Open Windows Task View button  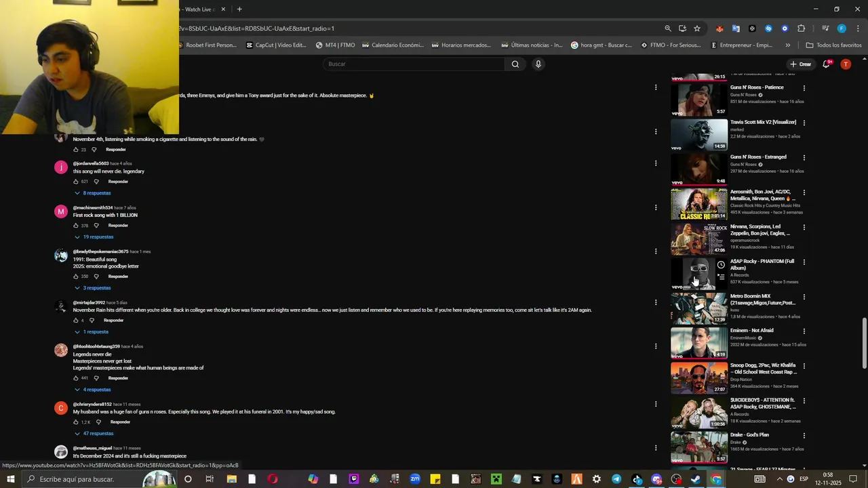(210, 479)
